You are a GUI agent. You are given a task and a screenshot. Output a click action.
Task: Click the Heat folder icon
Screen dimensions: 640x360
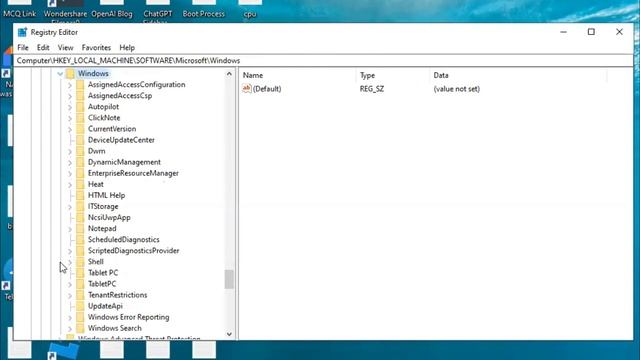point(80,184)
